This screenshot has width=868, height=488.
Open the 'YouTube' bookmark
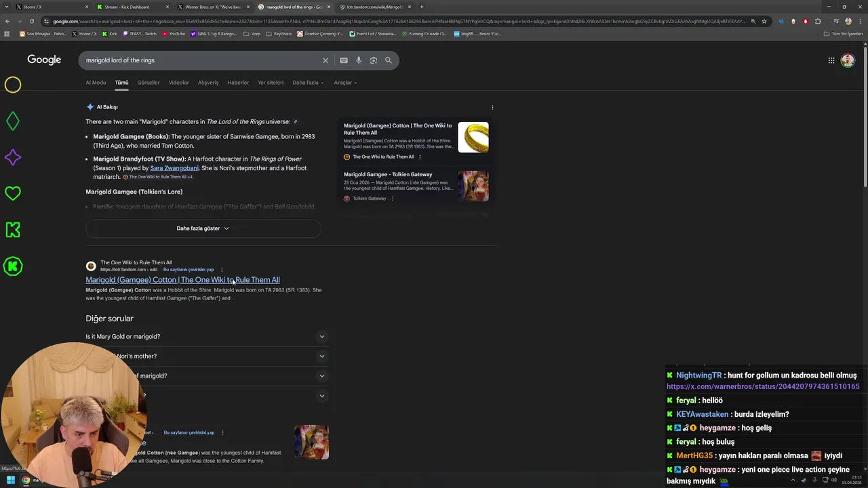(174, 33)
